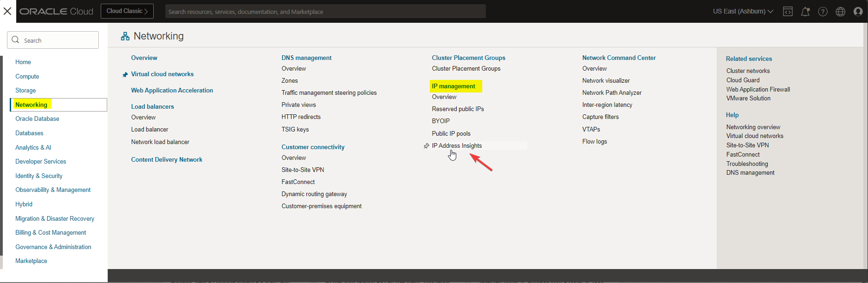Type in the top resource search bar
The image size is (868, 283).
coord(325,12)
